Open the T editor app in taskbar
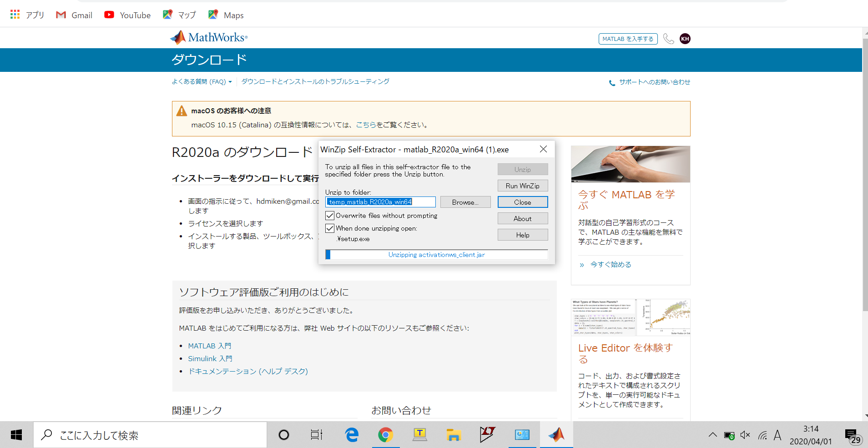The image size is (868, 448). [x=419, y=435]
